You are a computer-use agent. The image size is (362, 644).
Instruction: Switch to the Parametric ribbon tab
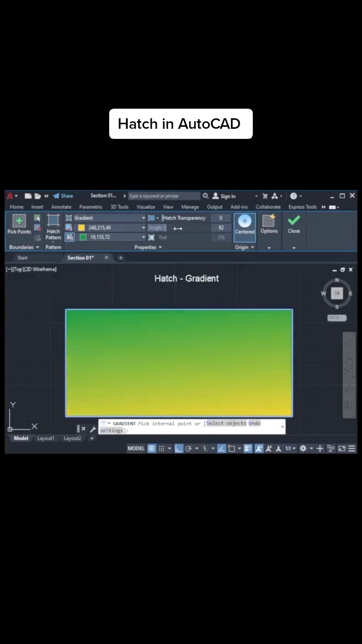(91, 207)
